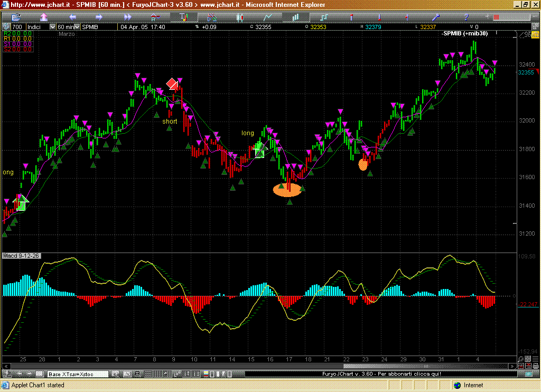Click the volume histogram toolbar icon
Viewport: 541px width, 392px height.
295,17
